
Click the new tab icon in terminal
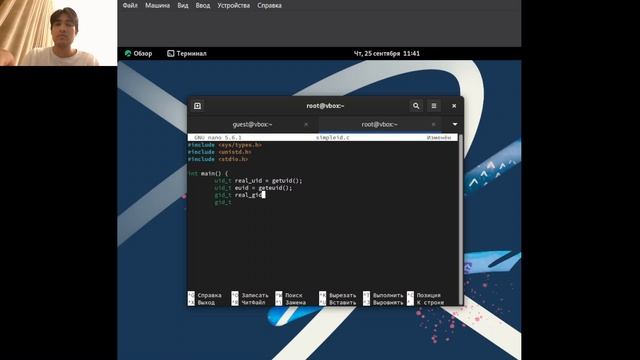tap(198, 106)
